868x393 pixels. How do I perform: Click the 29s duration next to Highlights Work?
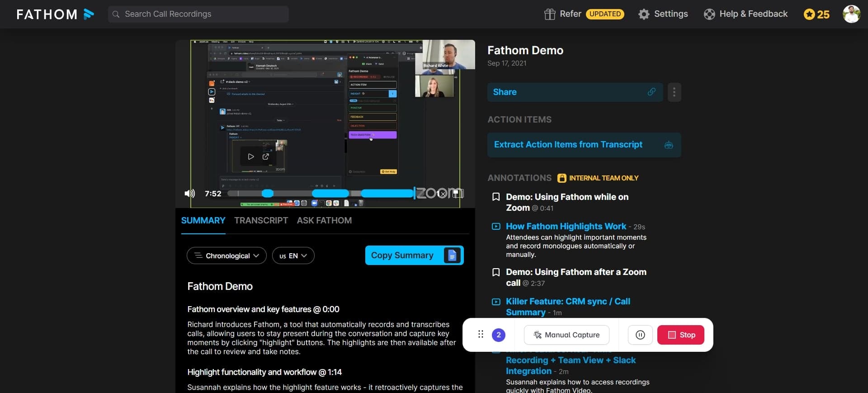click(639, 227)
